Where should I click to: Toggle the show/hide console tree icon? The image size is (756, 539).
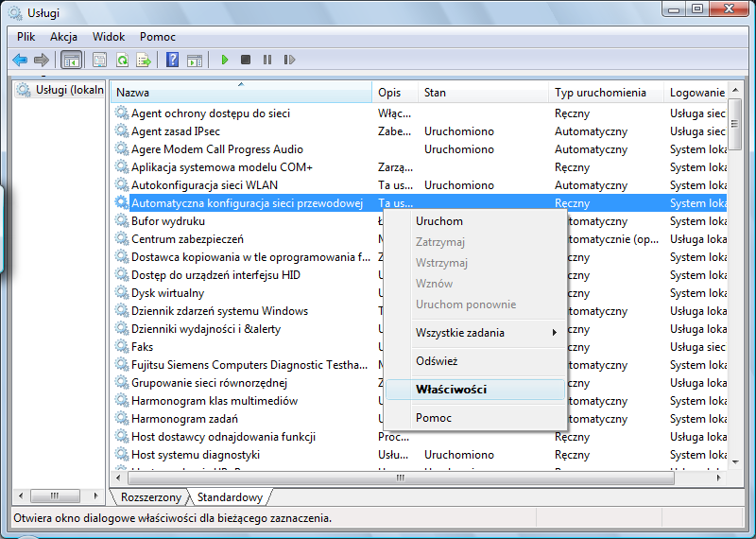(71, 60)
